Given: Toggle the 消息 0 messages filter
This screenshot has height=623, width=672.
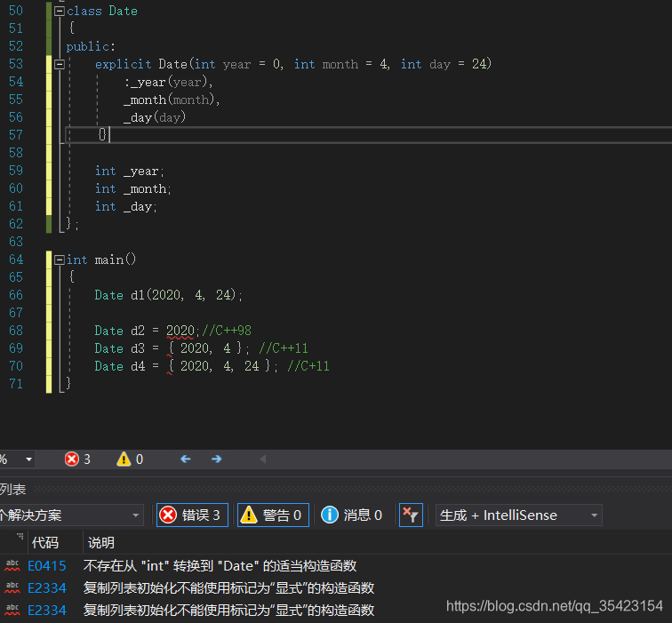Looking at the screenshot, I should 351,515.
